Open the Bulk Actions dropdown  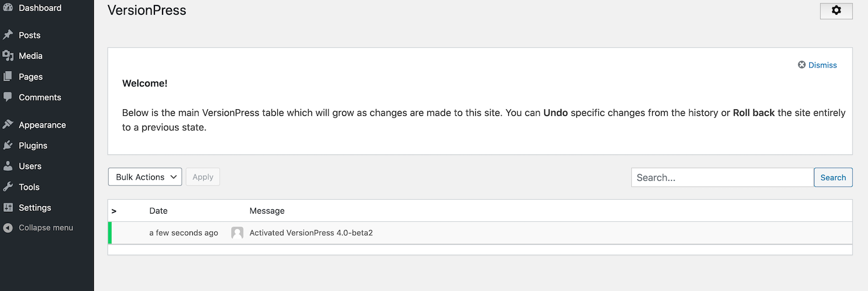click(145, 177)
